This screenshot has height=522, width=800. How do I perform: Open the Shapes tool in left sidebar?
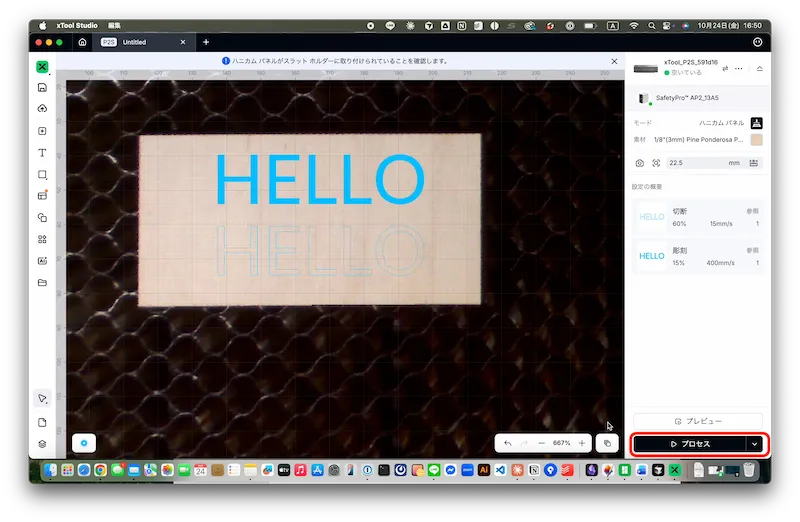pos(42,175)
